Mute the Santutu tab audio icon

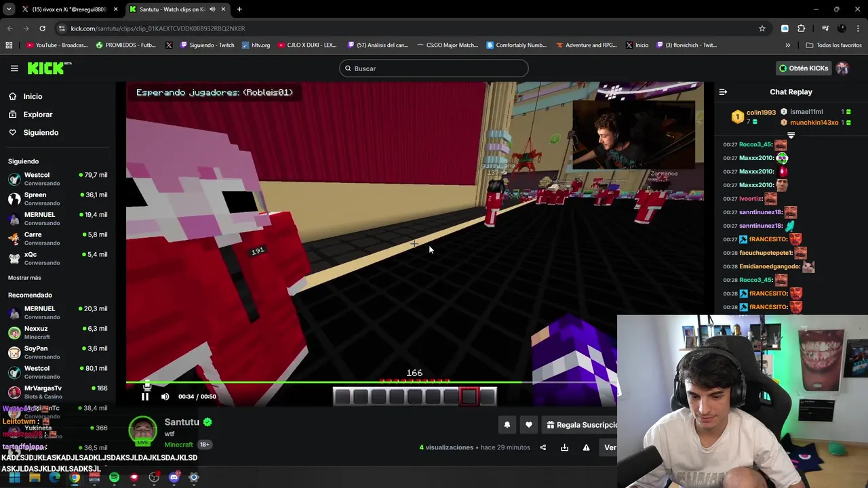(212, 9)
